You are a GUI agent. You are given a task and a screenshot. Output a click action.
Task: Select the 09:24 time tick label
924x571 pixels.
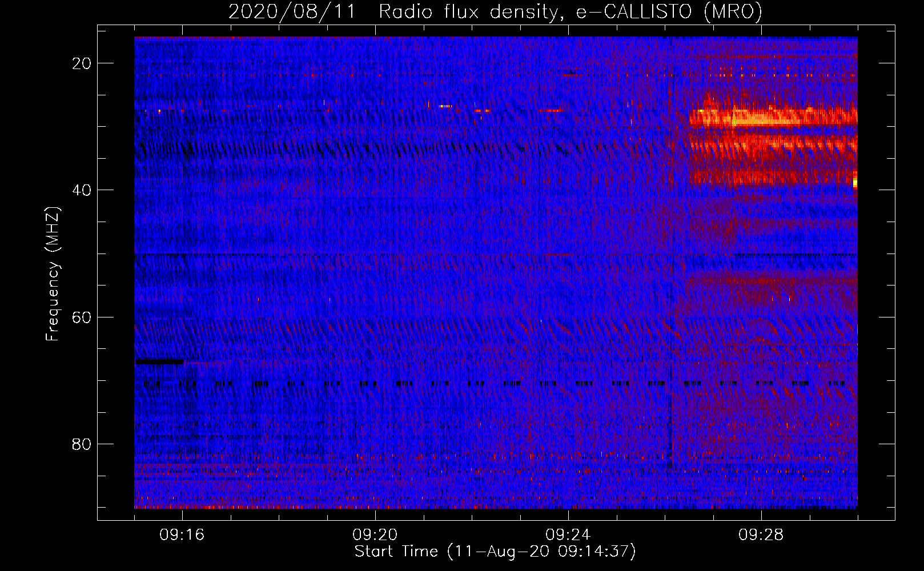point(568,535)
